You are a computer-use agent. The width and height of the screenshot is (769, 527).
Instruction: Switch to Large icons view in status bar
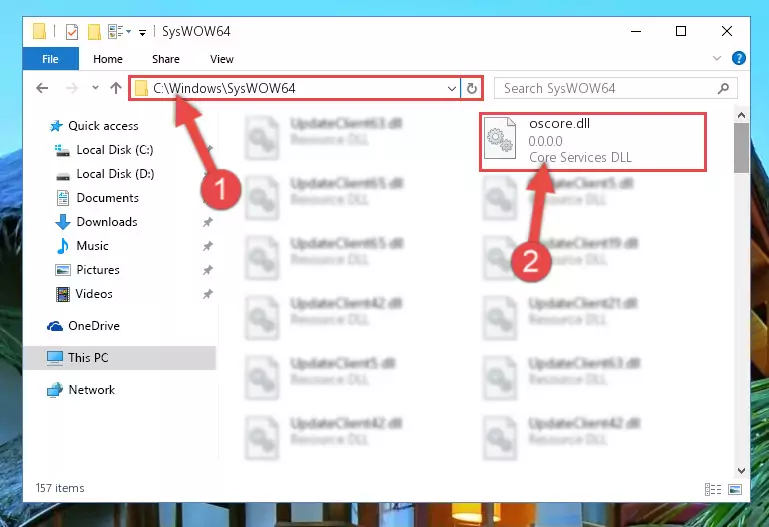tap(735, 489)
